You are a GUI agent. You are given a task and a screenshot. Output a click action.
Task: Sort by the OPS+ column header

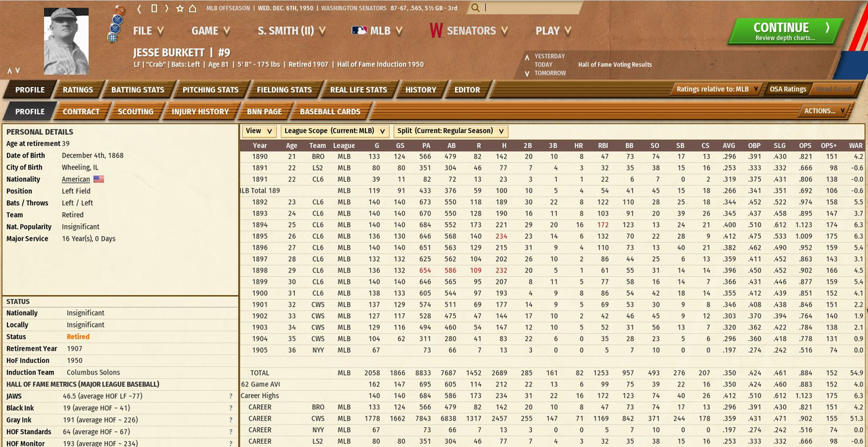coord(830,145)
